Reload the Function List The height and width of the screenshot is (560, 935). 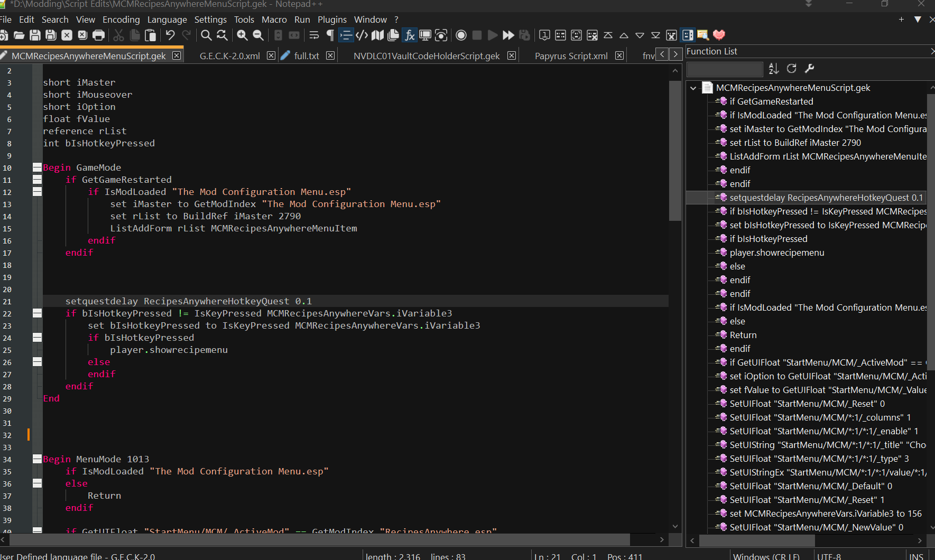[791, 69]
